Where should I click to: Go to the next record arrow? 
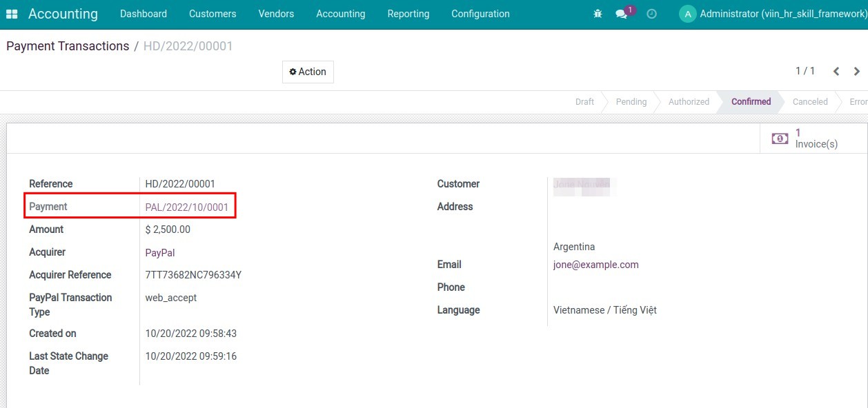856,71
